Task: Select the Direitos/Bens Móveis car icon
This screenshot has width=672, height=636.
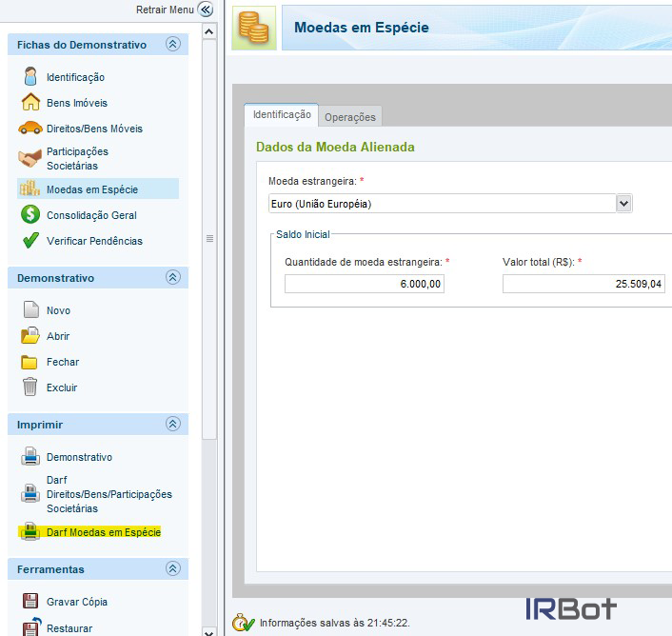Action: click(30, 129)
